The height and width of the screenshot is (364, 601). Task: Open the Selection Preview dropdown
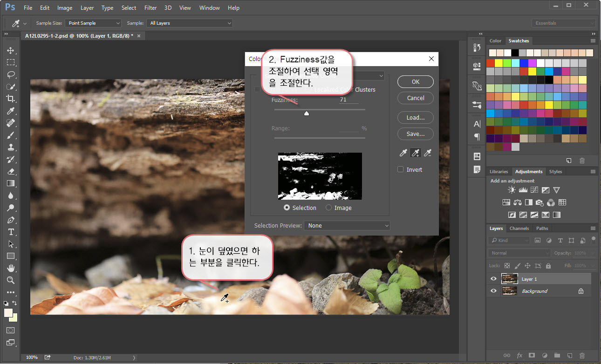point(347,225)
